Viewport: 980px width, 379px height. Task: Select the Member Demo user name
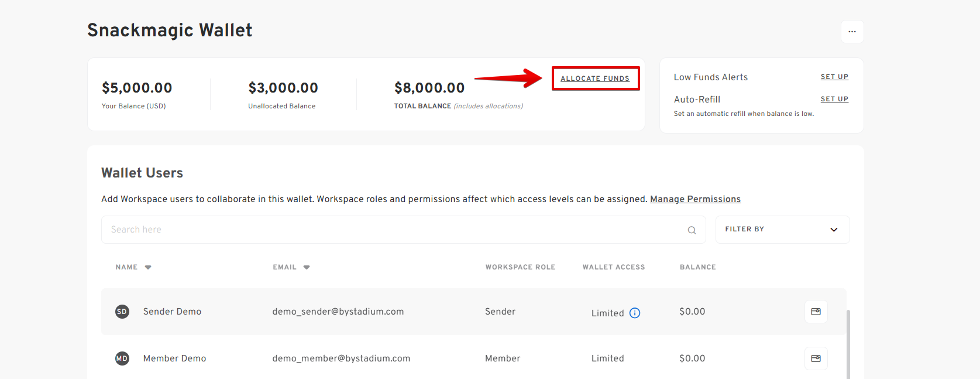click(x=174, y=358)
